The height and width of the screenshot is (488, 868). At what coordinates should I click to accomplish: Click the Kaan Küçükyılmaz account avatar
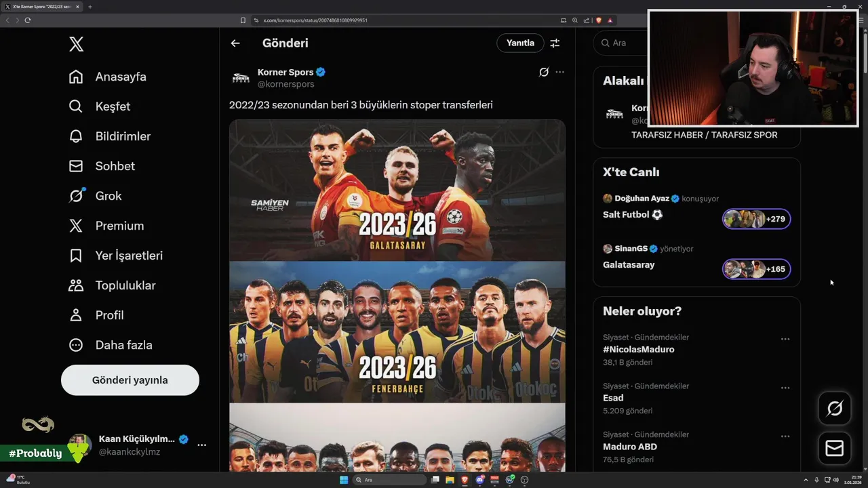[x=80, y=445]
